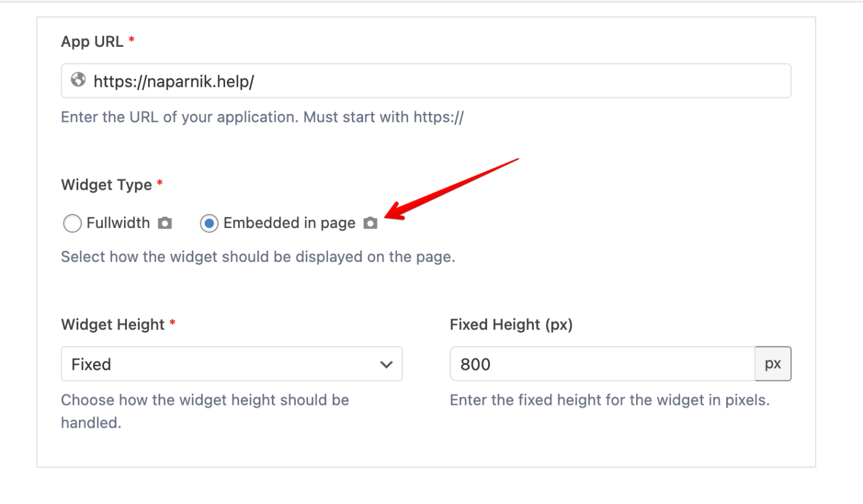
Task: Click the Widget Type label
Action: 107,185
